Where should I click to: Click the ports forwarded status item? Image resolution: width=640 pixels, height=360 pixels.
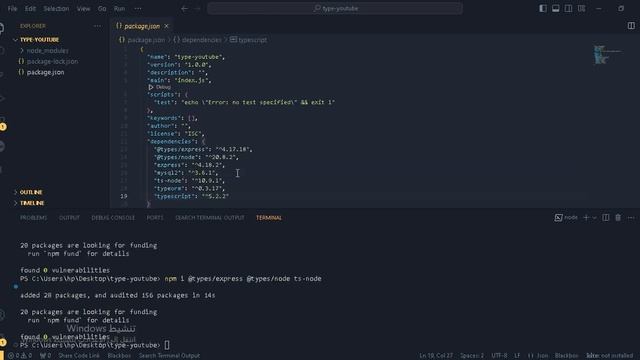coord(45,356)
